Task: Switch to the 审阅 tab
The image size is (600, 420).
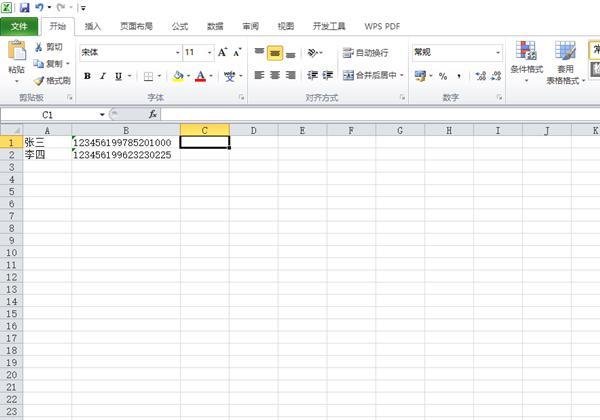Action: point(251,26)
